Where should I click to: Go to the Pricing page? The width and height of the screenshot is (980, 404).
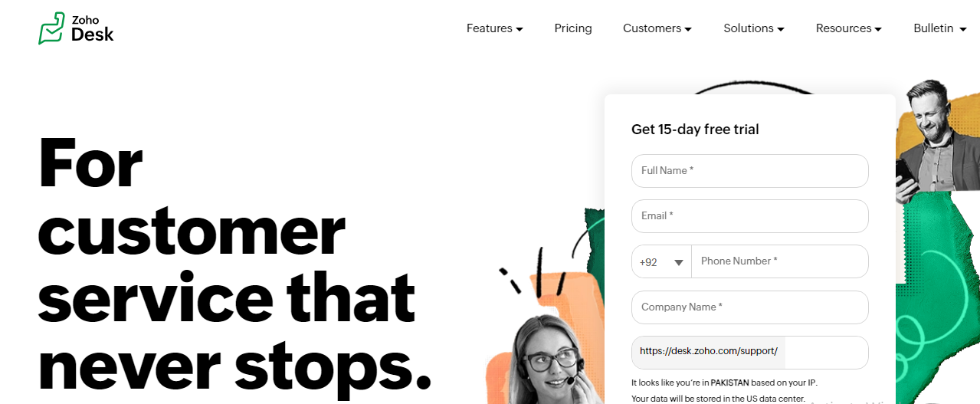573,28
